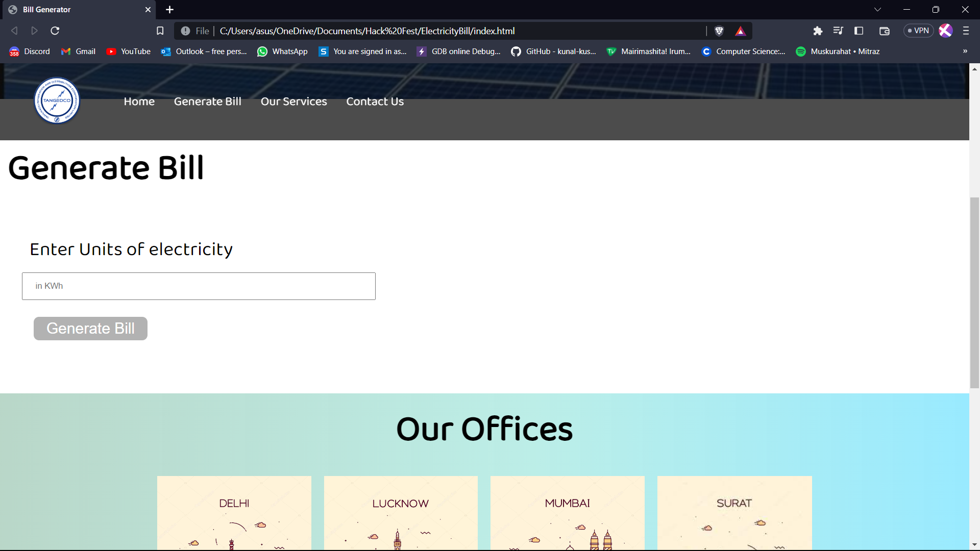Select the LUCKNOW office card
Viewport: 980px width, 551px height.
pyautogui.click(x=401, y=513)
